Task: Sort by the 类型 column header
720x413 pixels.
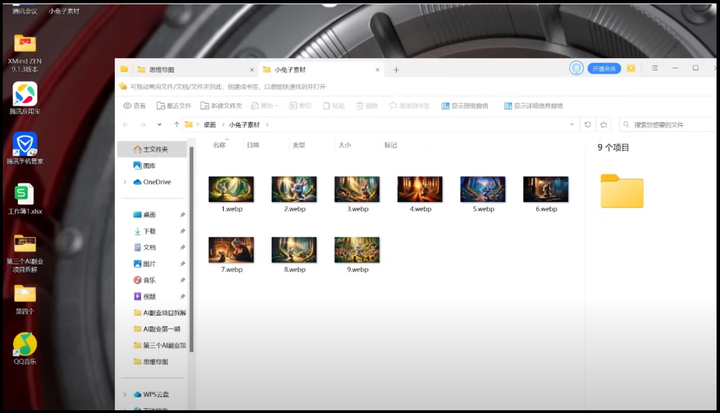Action: [299, 145]
